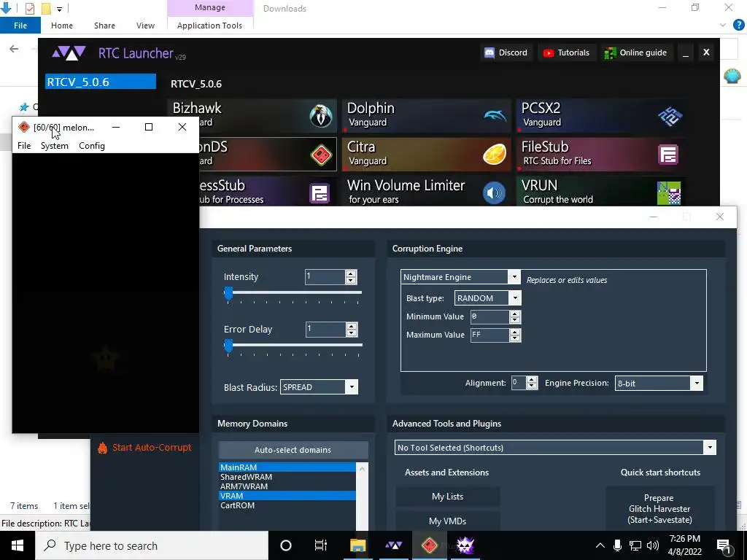Open File Explorer taskbar icon

(x=357, y=545)
